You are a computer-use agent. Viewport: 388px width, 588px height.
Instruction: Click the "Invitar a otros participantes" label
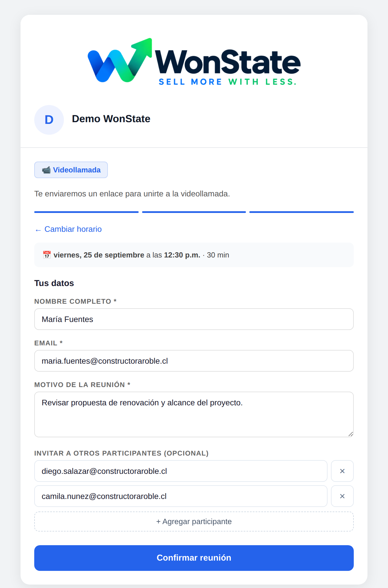pos(122,453)
